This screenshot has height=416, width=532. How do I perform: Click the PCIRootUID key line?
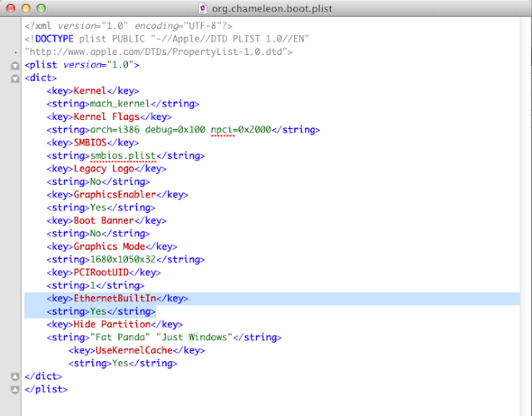coord(103,272)
